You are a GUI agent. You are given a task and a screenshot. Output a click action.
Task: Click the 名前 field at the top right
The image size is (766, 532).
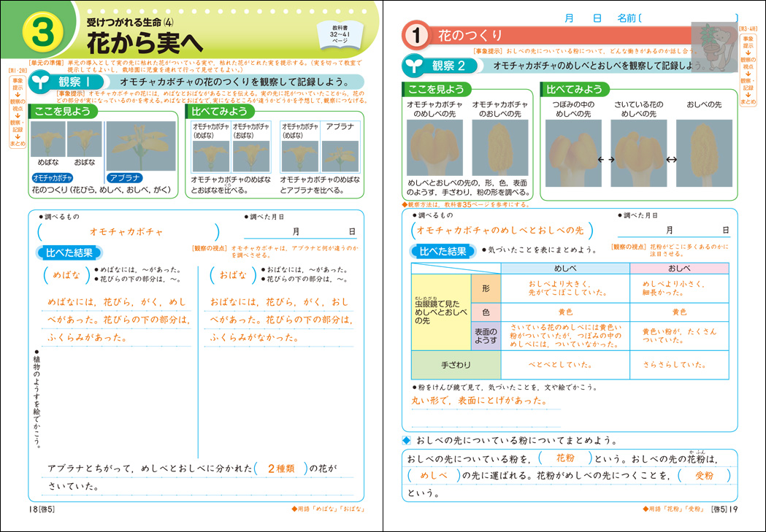(x=678, y=18)
